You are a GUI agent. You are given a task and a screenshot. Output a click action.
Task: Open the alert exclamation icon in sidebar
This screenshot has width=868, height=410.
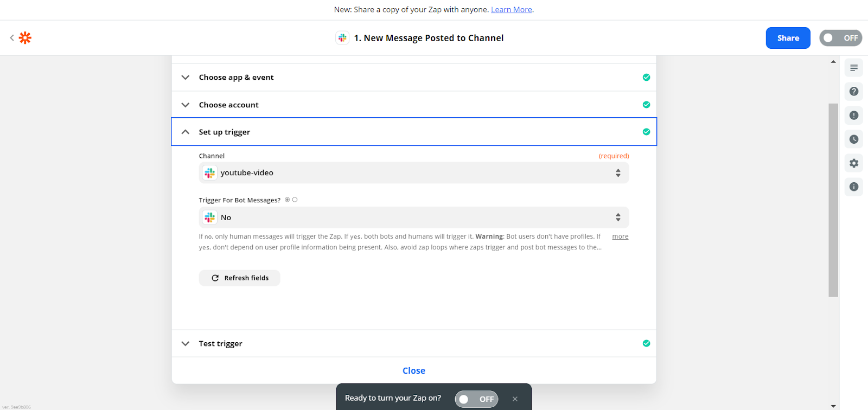[x=854, y=115]
